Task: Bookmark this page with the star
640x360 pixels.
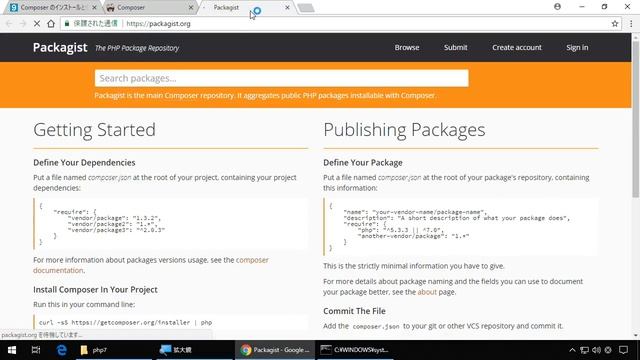Action: click(615, 24)
